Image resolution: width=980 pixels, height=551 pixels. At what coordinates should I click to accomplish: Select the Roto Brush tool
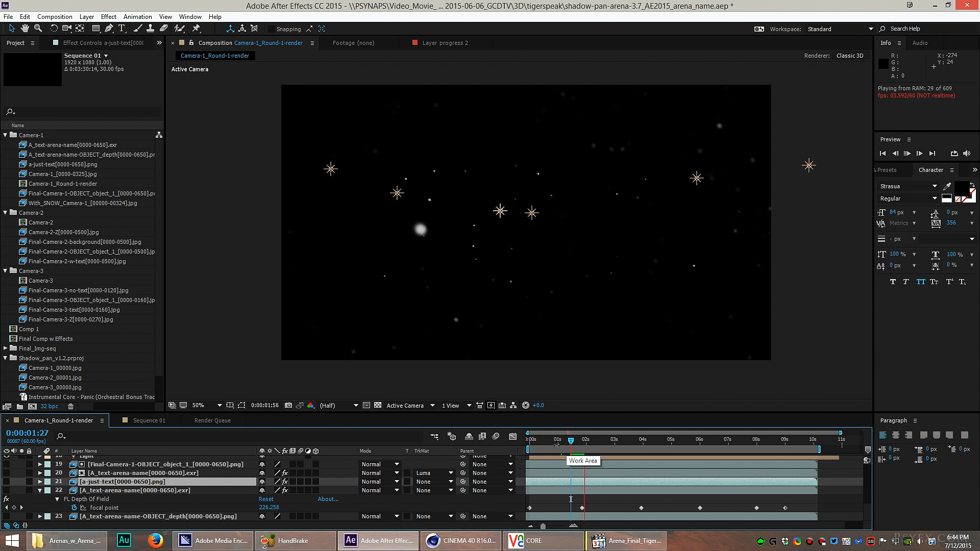tap(180, 29)
